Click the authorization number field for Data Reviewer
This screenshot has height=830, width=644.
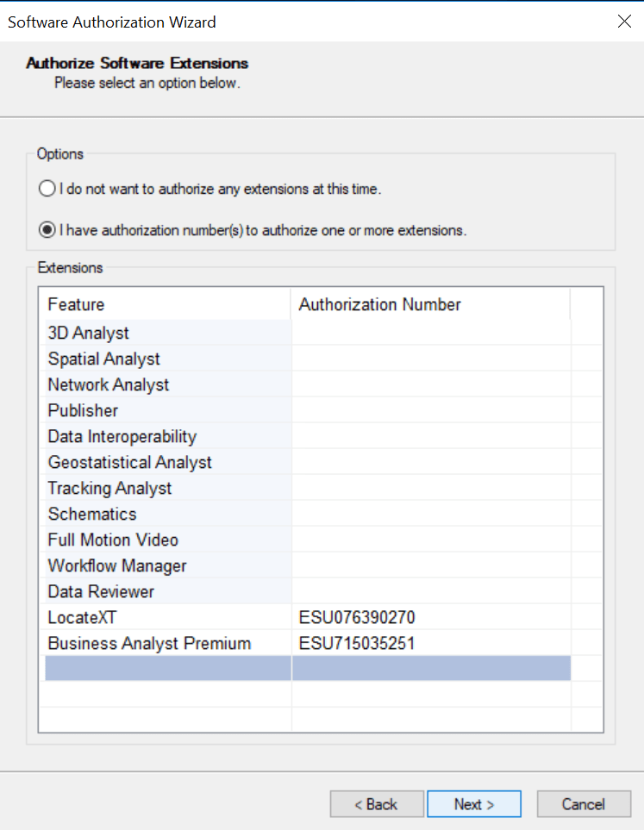point(431,591)
